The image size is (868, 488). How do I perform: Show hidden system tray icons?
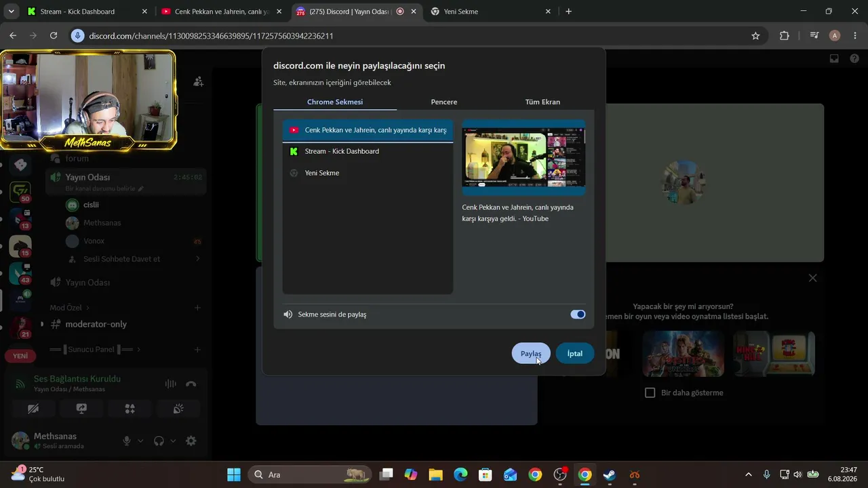749,474
